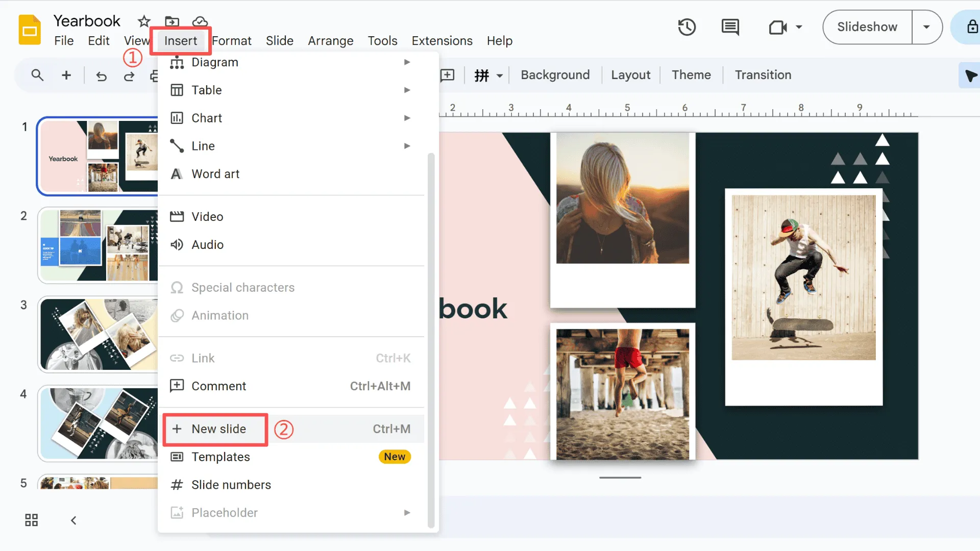This screenshot has height=551, width=980.
Task: Click the Google Slides home logo
Action: [30, 31]
